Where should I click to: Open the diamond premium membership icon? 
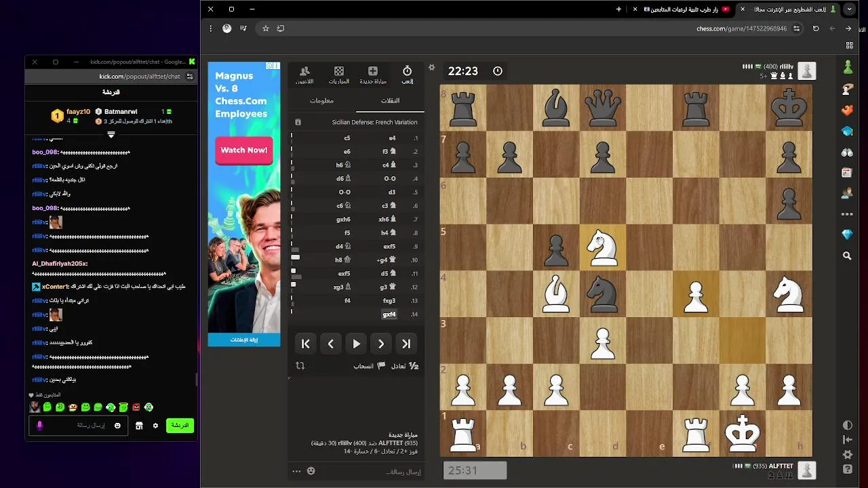(847, 235)
